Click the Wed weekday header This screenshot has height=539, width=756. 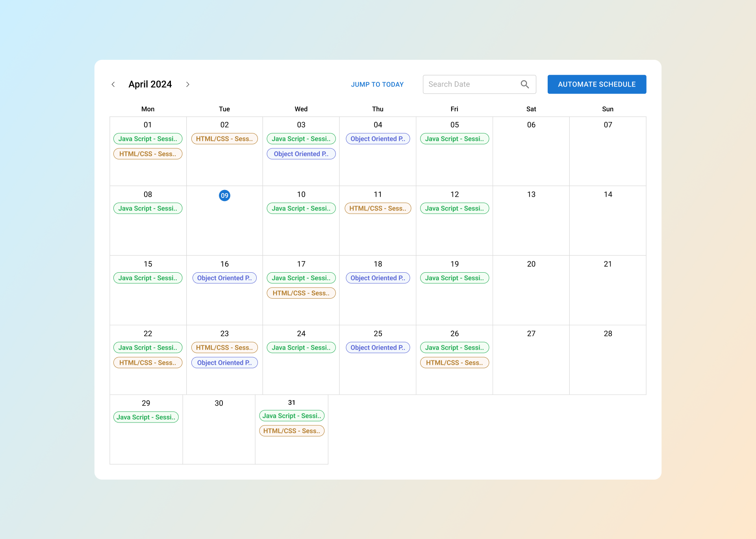pyautogui.click(x=301, y=109)
